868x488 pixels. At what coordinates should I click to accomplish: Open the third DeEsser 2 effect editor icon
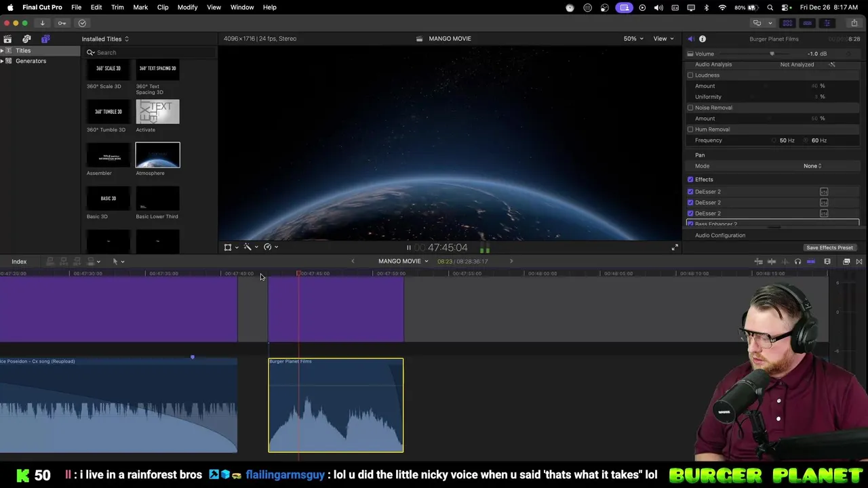[824, 213]
